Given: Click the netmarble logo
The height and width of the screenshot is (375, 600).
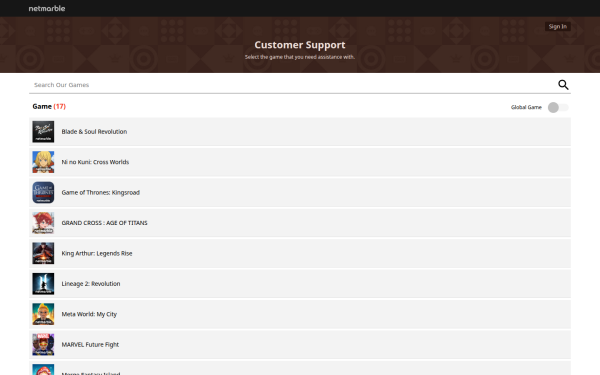Looking at the screenshot, I should (x=47, y=8).
